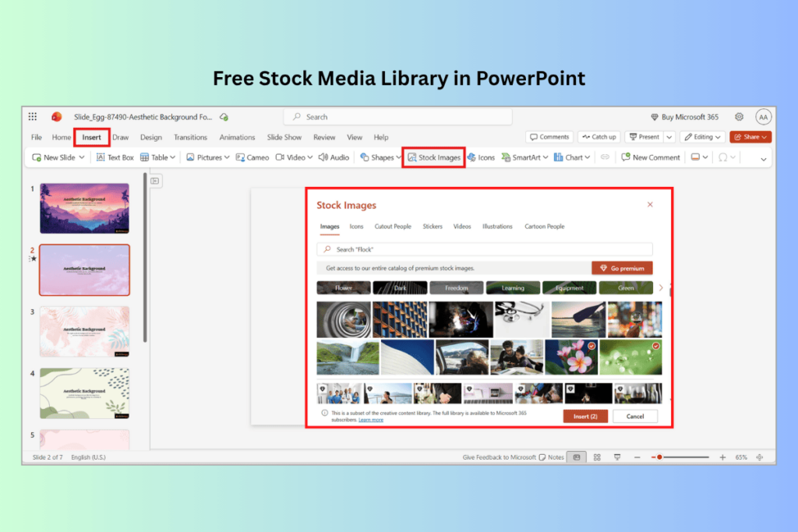The height and width of the screenshot is (532, 798).
Task: Select the Cutout People tab
Action: (x=393, y=227)
